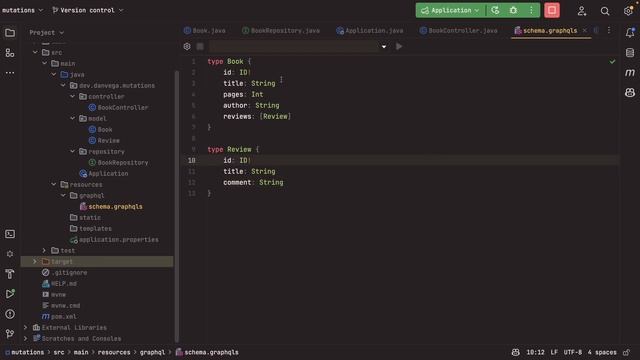Collapse the repository package
Image resolution: width=640 pixels, height=360 pixels.
(73, 151)
